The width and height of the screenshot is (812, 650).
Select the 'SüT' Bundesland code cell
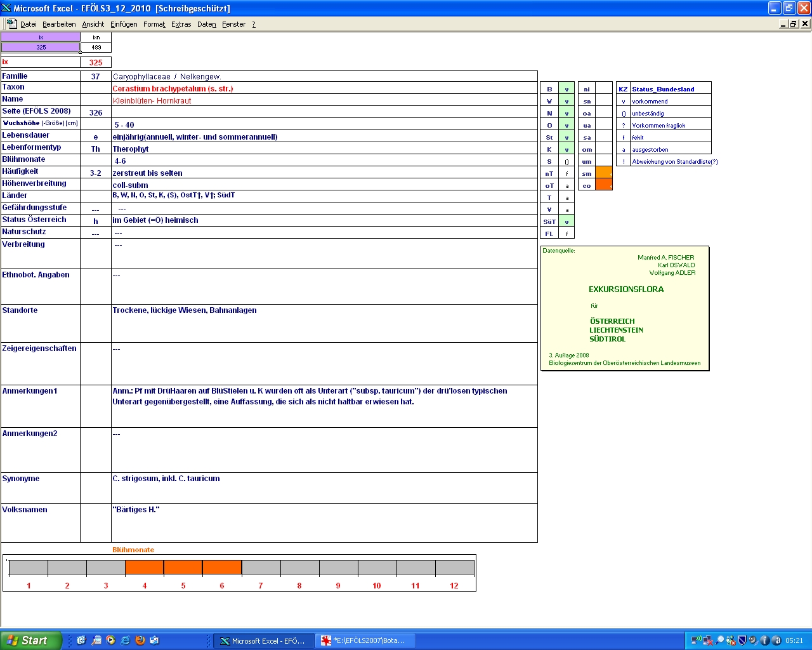pyautogui.click(x=549, y=222)
